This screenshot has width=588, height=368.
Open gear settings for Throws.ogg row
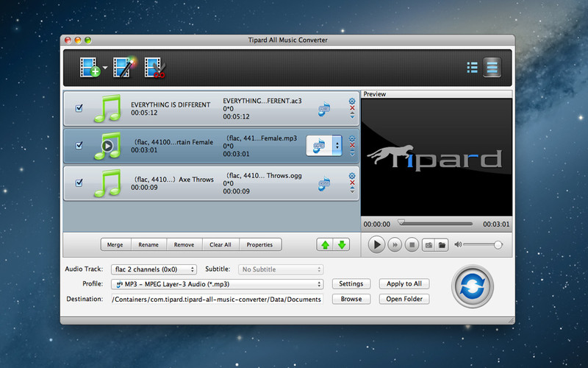click(352, 176)
